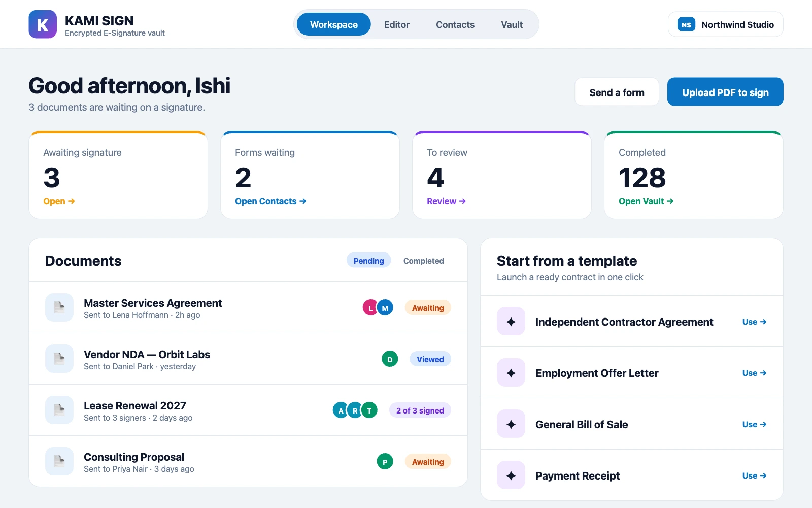The height and width of the screenshot is (508, 812).
Task: Click the R signer avatar on Lease Renewal
Action: [x=355, y=410]
